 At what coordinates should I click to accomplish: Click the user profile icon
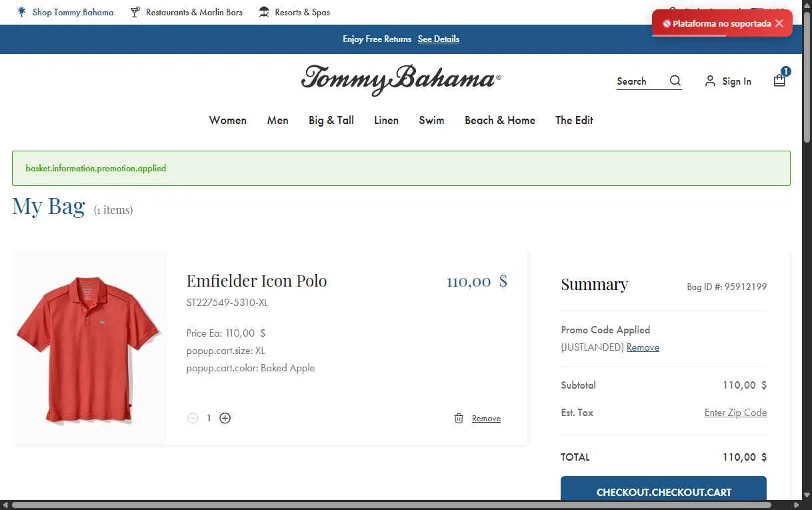point(710,81)
